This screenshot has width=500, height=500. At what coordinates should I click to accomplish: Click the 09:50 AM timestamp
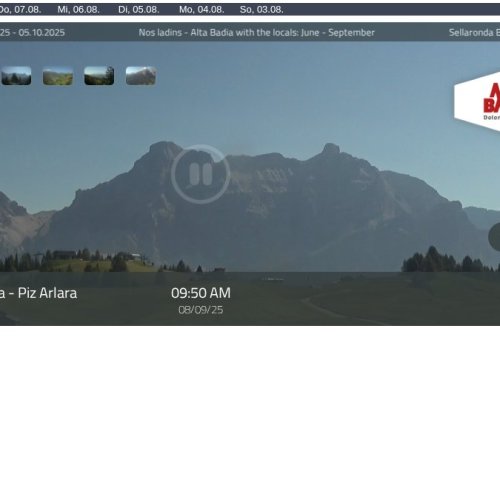(x=201, y=293)
